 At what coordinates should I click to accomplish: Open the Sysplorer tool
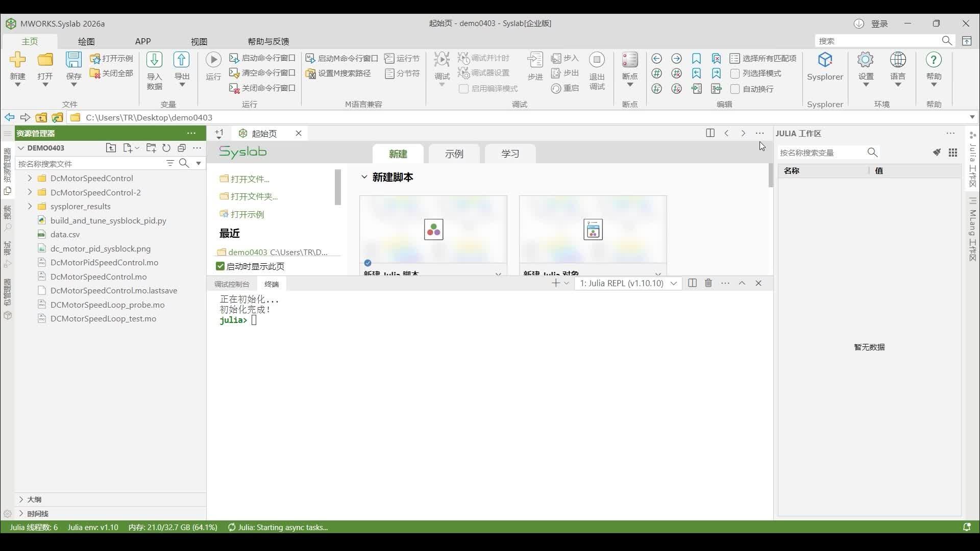tap(825, 66)
